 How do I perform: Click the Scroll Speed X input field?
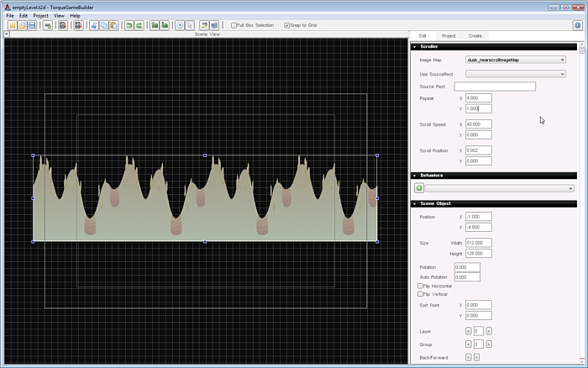click(479, 124)
